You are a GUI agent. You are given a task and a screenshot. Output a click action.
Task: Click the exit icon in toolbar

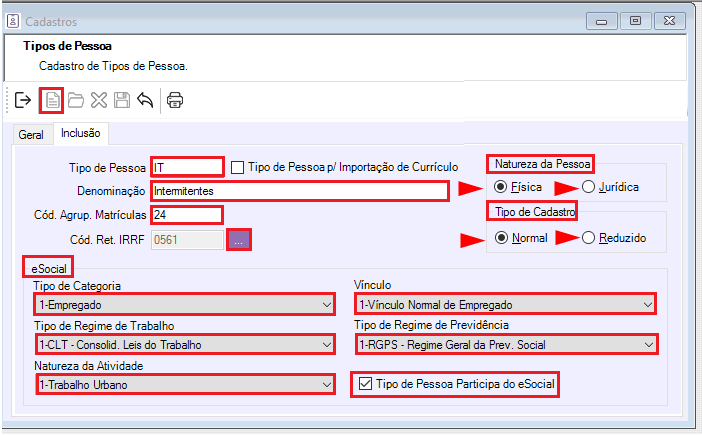(23, 100)
